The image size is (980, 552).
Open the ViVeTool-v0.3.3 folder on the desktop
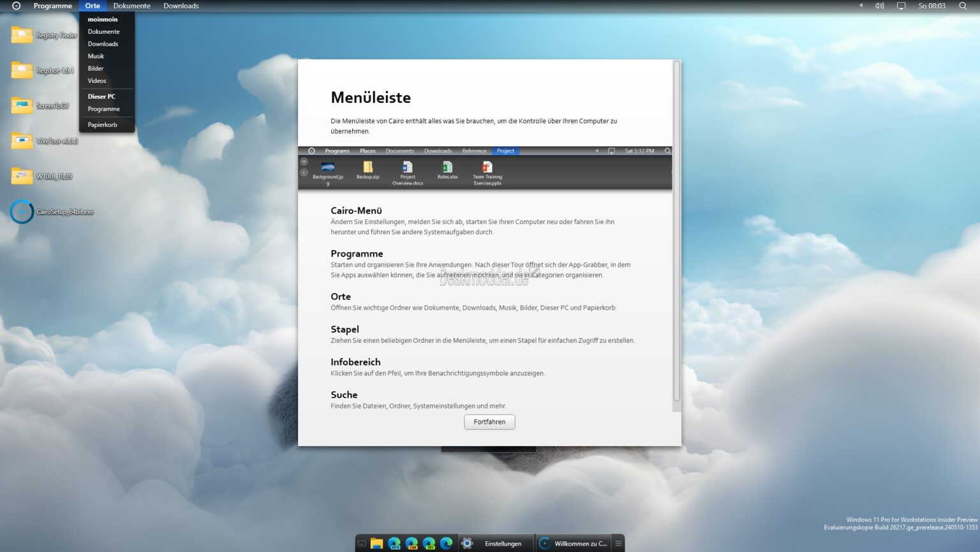22,140
